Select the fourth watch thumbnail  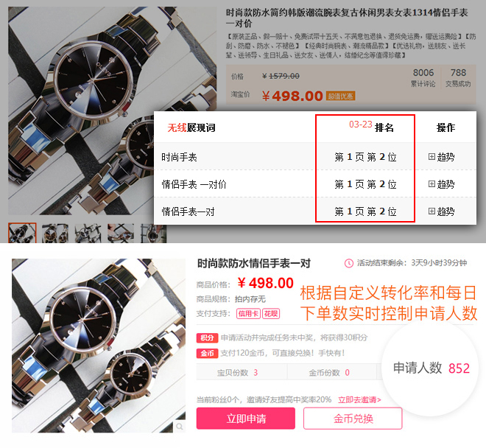click(x=121, y=233)
